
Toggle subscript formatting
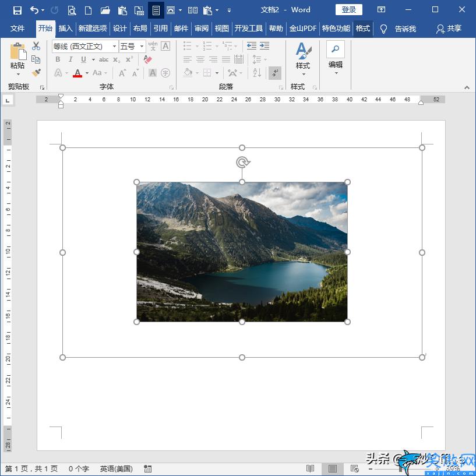pos(117,59)
